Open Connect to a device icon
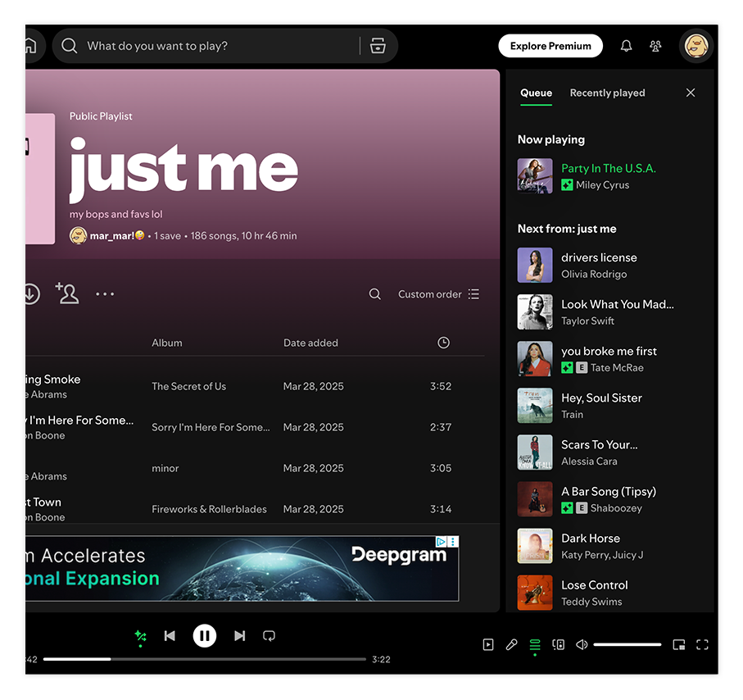 558,644
